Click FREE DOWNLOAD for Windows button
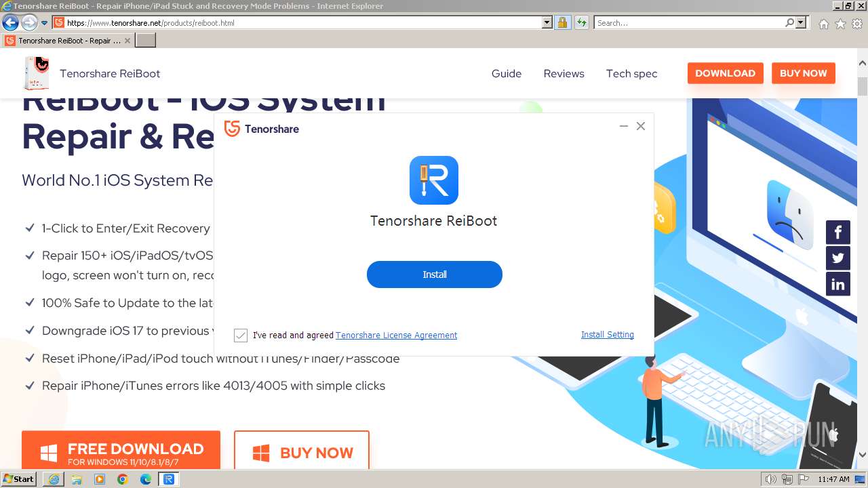This screenshot has height=488, width=868. pos(121,450)
